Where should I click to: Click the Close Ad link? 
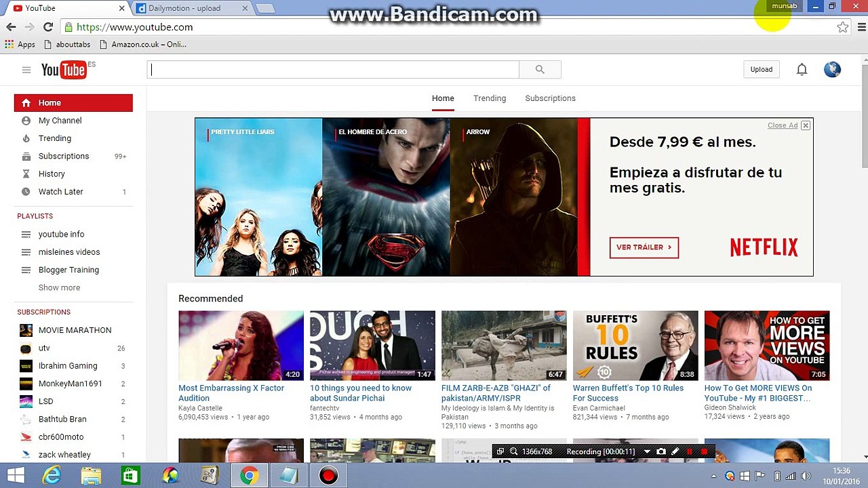point(783,125)
